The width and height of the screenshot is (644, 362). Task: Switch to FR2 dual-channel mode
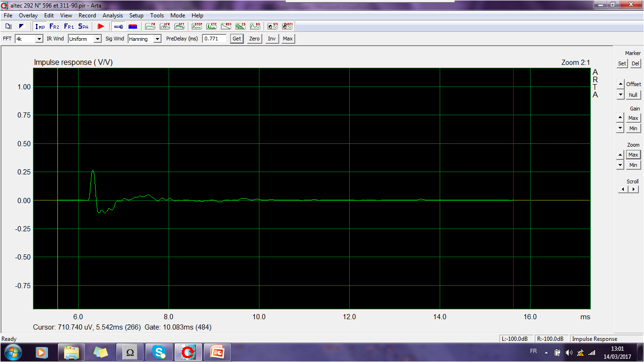pos(55,26)
